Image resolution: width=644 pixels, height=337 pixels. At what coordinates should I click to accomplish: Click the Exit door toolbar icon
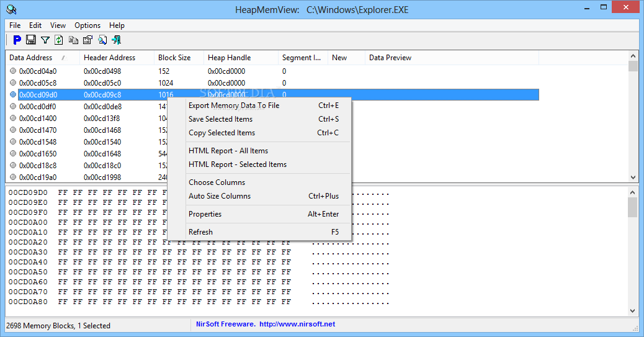coord(117,40)
